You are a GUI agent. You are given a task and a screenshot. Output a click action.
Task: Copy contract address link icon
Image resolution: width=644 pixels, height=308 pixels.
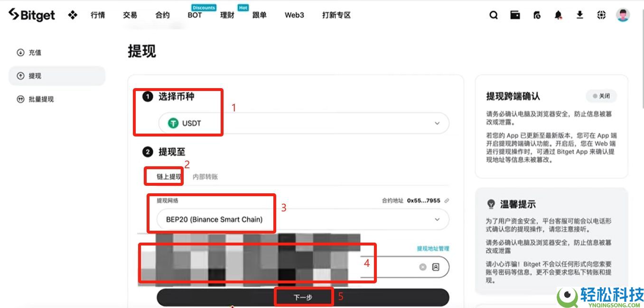(446, 201)
